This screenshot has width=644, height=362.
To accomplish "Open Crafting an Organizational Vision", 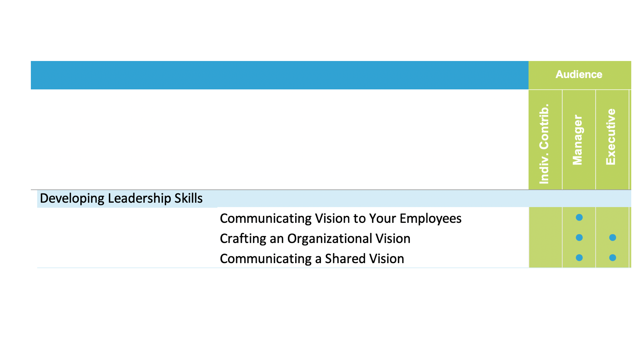I will pyautogui.click(x=315, y=238).
